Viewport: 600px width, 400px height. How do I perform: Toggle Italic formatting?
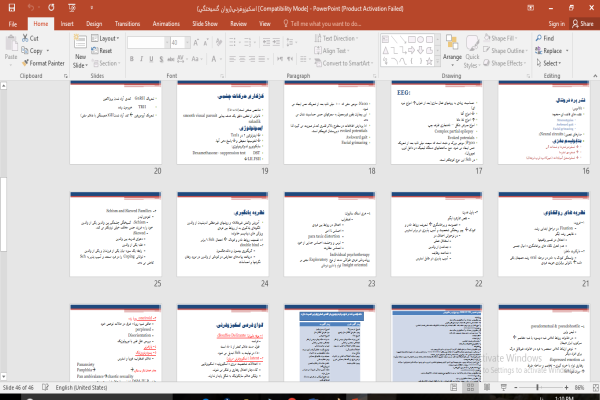click(141, 59)
